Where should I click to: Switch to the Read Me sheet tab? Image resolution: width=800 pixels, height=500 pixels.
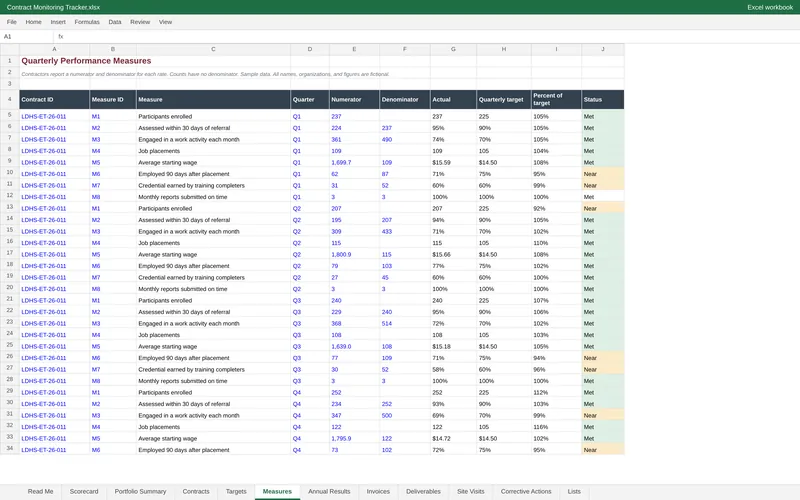tap(40, 491)
